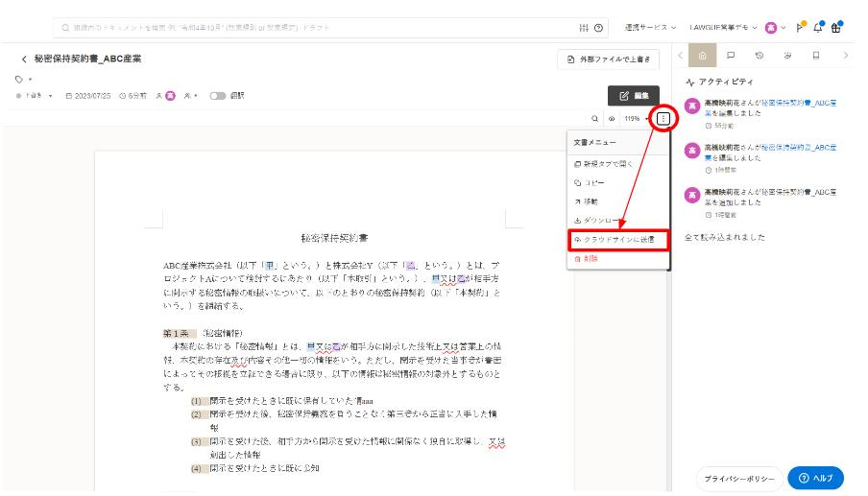Open the version history clock icon
The height and width of the screenshot is (496, 868).
tap(759, 57)
